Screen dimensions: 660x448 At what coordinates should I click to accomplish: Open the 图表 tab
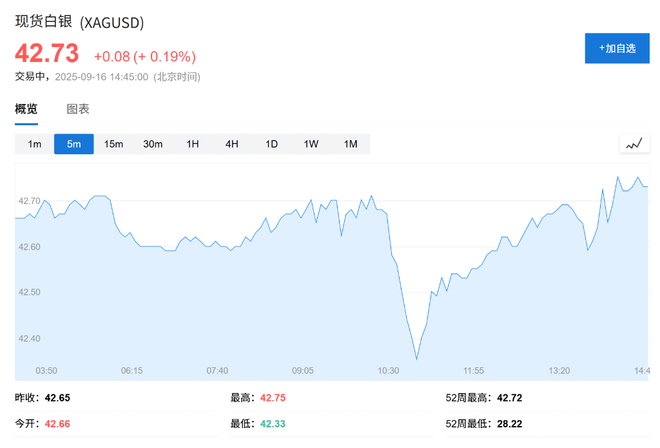[x=78, y=109]
